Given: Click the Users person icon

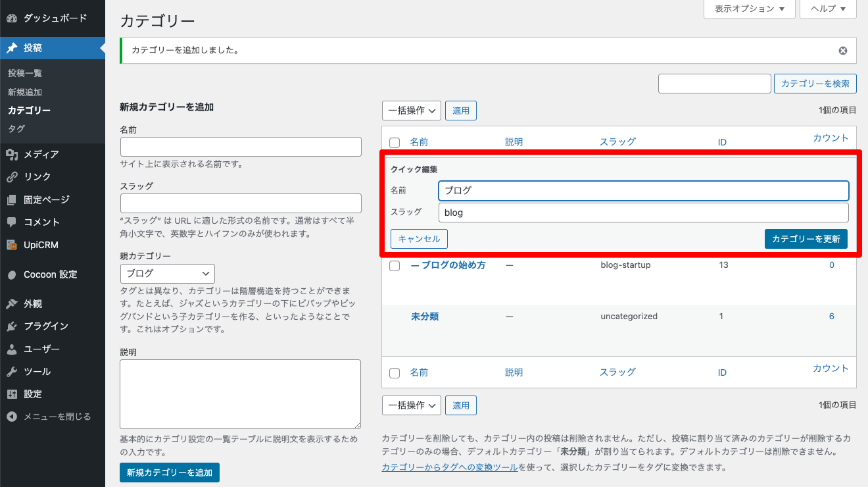Looking at the screenshot, I should [12, 349].
